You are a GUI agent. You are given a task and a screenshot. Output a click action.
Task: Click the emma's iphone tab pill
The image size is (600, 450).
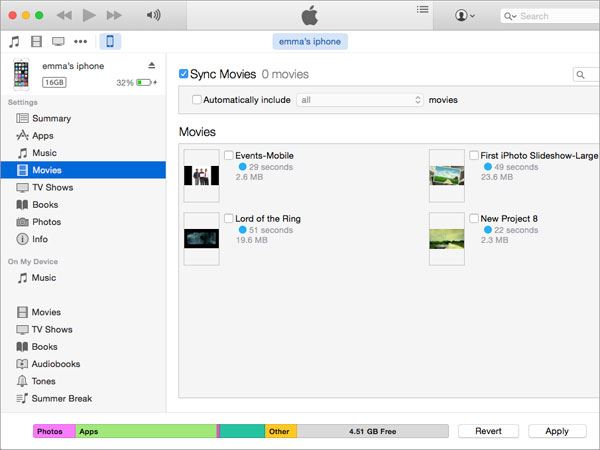pos(310,41)
